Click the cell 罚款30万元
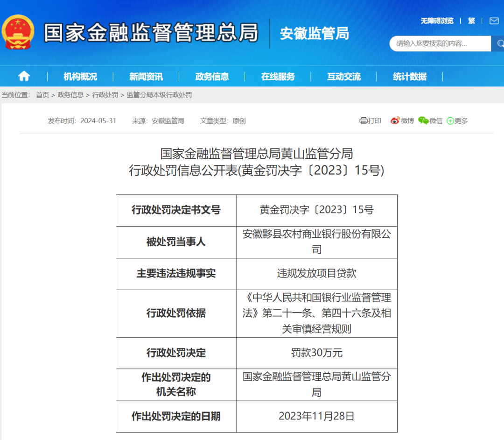This screenshot has width=504, height=440. tap(316, 353)
